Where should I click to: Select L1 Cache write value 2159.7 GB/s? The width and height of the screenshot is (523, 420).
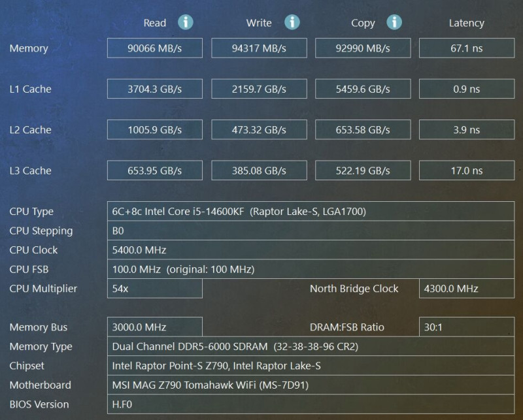click(259, 89)
